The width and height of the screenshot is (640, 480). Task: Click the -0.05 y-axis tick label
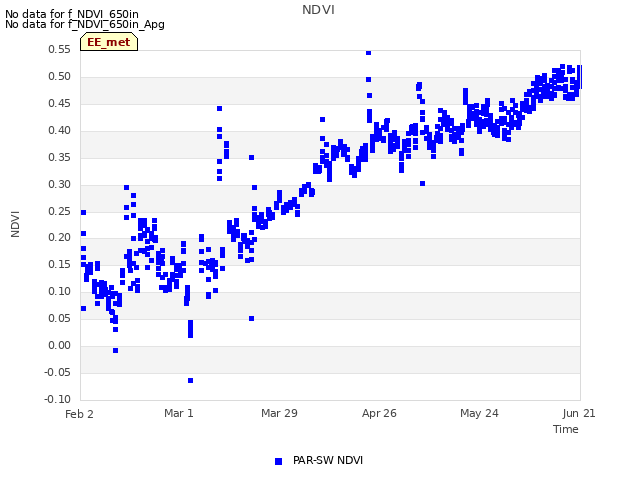click(57, 372)
